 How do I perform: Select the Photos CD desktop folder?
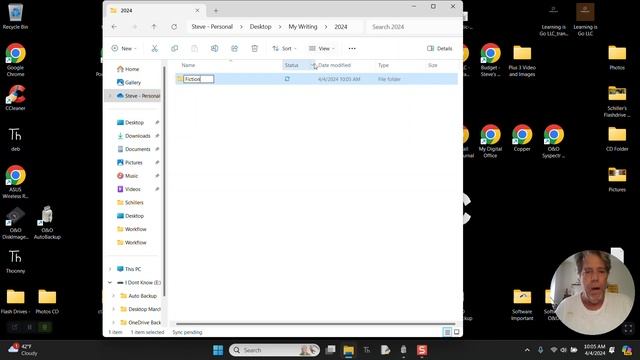(x=47, y=302)
